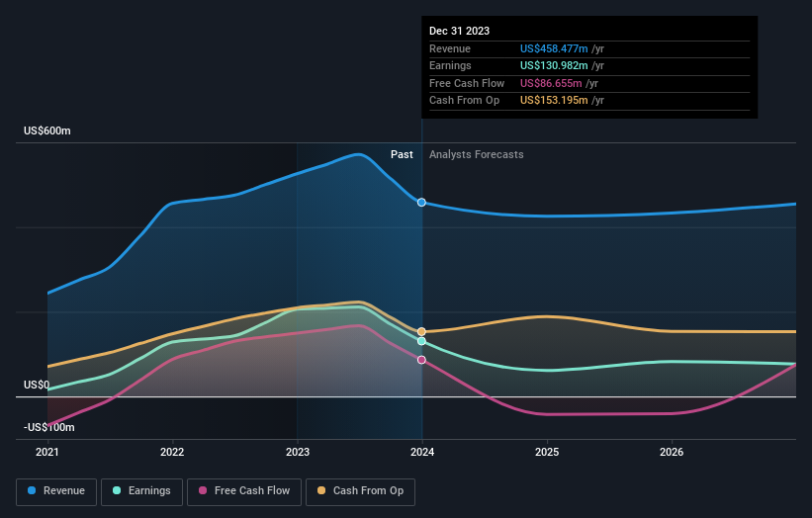The height and width of the screenshot is (518, 812).
Task: Click the 2023 x-axis label
Action: tap(298, 452)
